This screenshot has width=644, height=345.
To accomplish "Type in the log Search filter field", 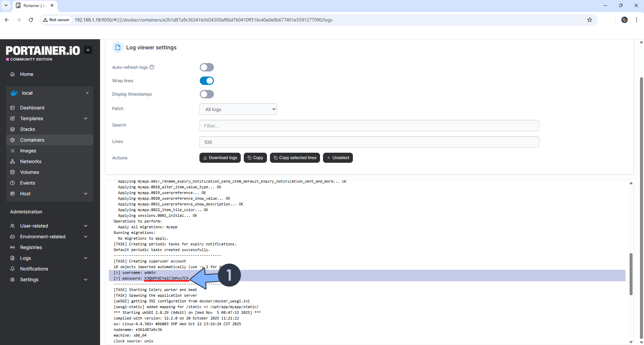I will click(369, 126).
